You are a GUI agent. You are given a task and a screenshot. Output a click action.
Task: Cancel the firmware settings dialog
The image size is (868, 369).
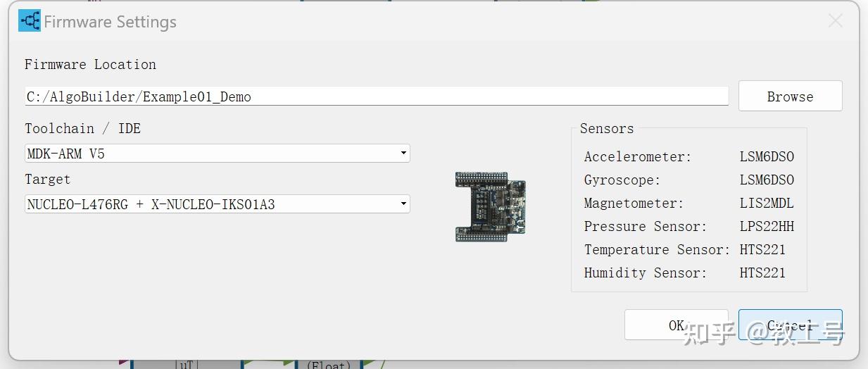coord(790,325)
